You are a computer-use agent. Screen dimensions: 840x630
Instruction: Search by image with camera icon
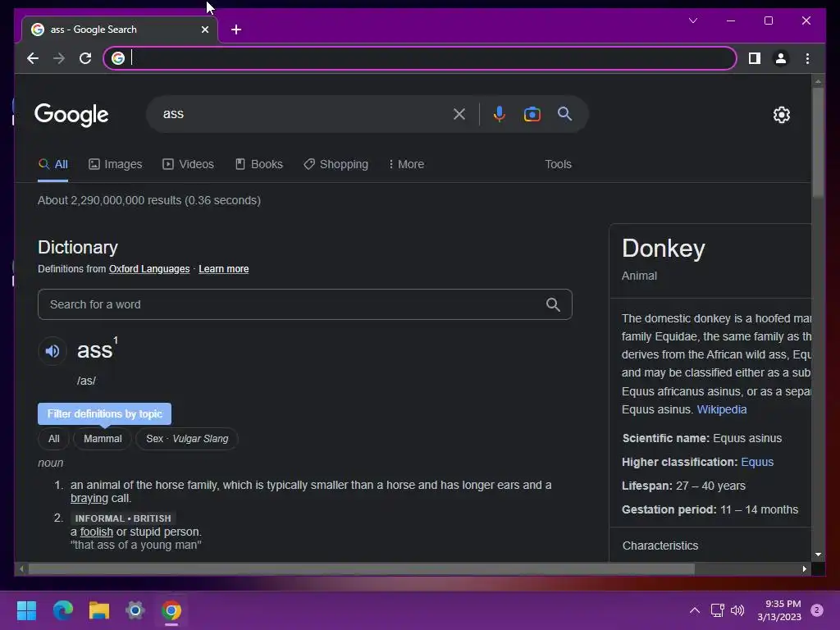pos(532,113)
